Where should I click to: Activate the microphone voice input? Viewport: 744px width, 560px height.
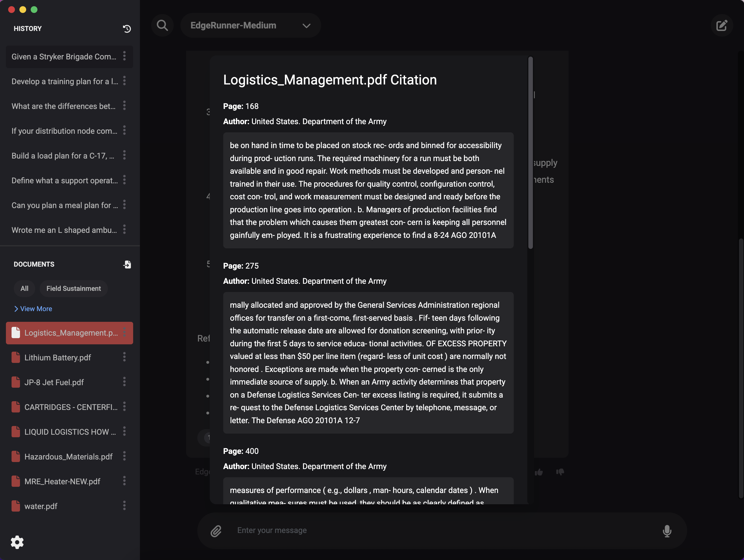[x=667, y=531]
